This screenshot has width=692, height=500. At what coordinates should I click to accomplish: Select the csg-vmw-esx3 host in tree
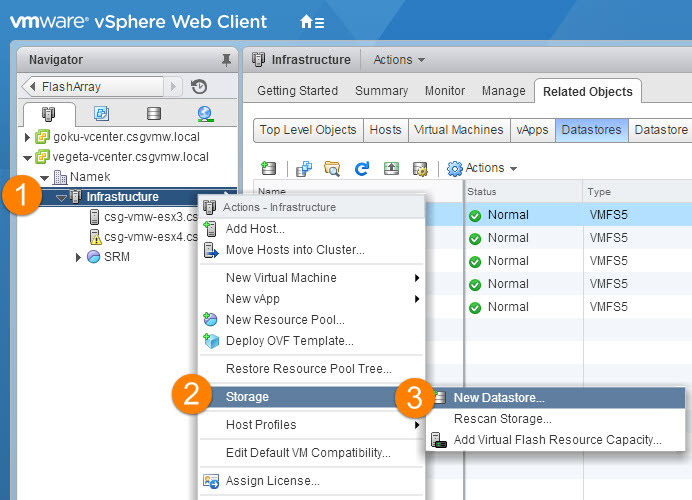143,217
